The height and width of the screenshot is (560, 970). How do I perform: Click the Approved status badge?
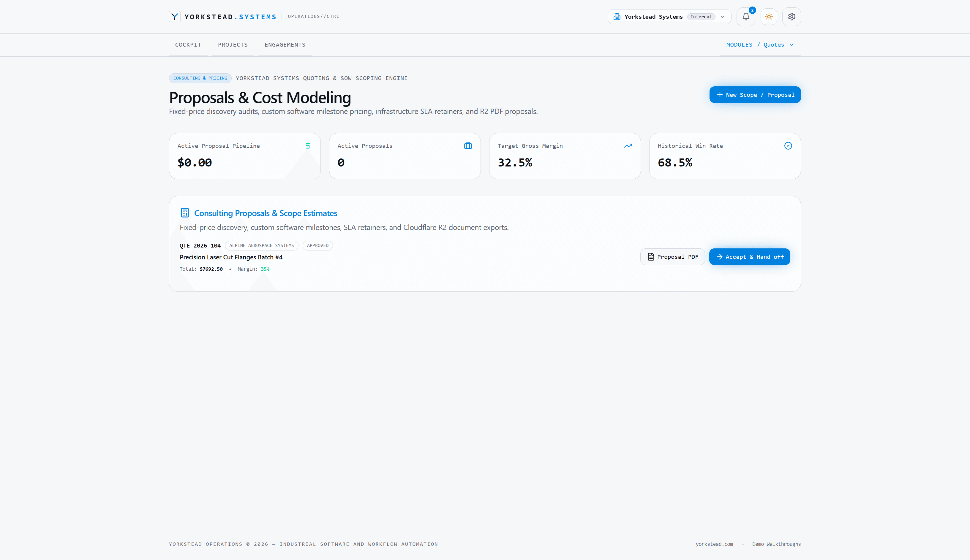317,245
